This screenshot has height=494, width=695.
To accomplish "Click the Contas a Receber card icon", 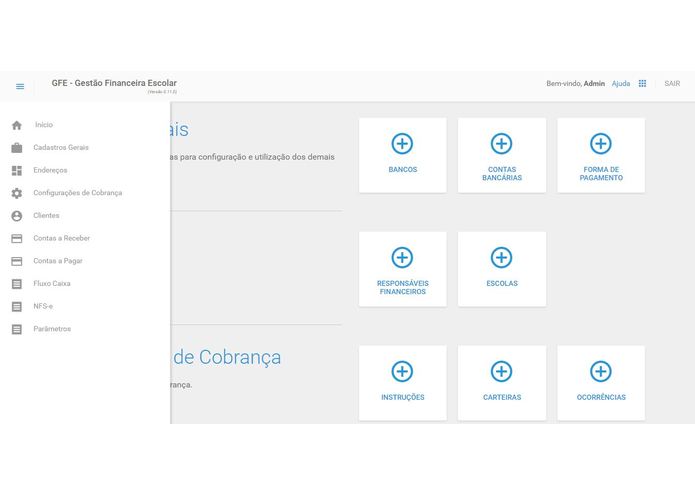I will point(17,238).
